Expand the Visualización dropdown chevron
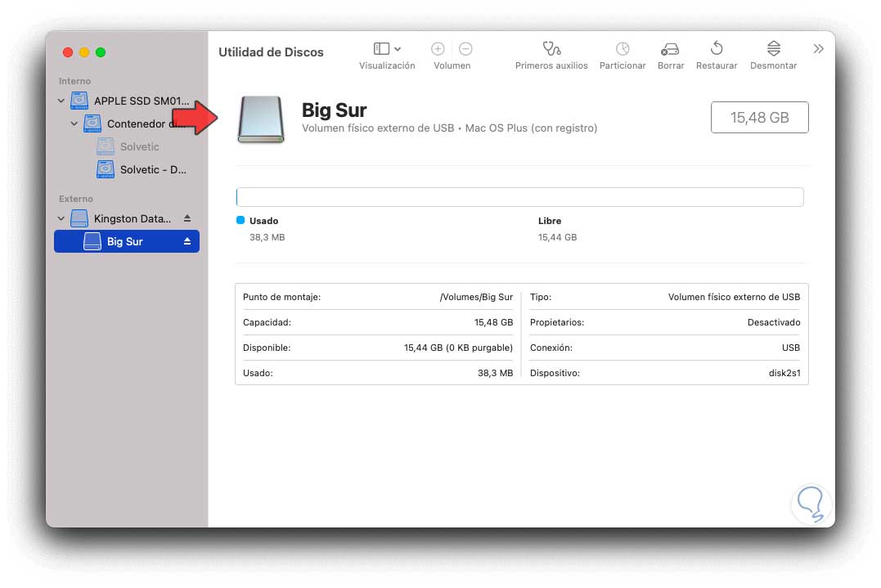 tap(398, 49)
